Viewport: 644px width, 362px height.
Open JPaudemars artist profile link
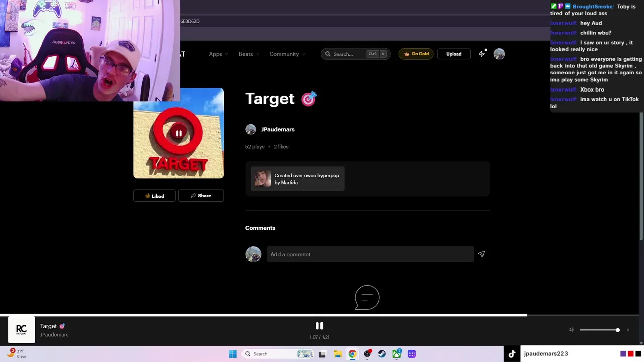click(x=278, y=129)
